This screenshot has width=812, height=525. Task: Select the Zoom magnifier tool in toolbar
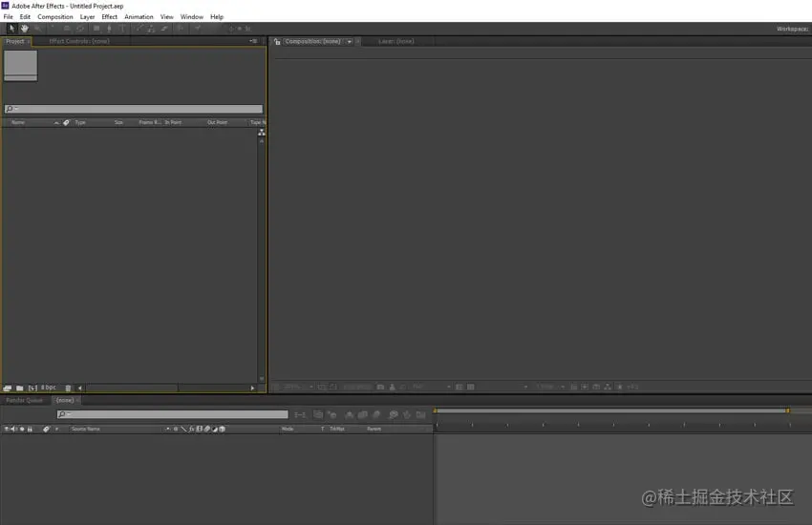[x=38, y=29]
